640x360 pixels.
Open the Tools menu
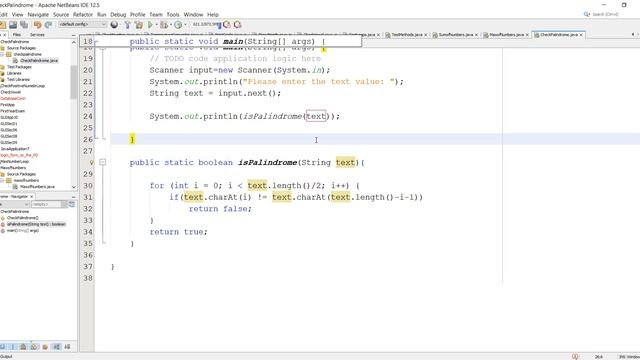click(x=173, y=14)
